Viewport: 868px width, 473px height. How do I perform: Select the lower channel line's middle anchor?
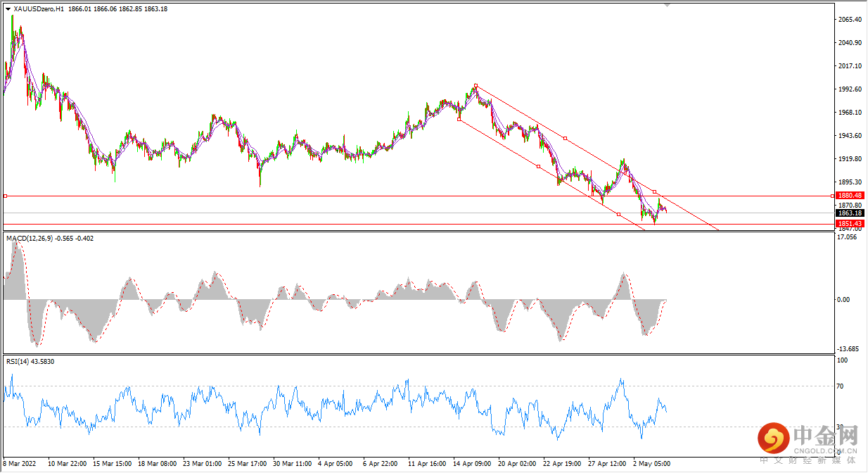[539, 167]
